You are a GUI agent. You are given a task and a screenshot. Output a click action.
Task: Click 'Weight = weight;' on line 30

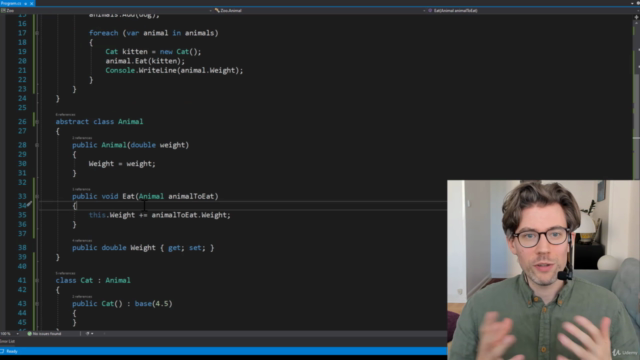tap(122, 164)
